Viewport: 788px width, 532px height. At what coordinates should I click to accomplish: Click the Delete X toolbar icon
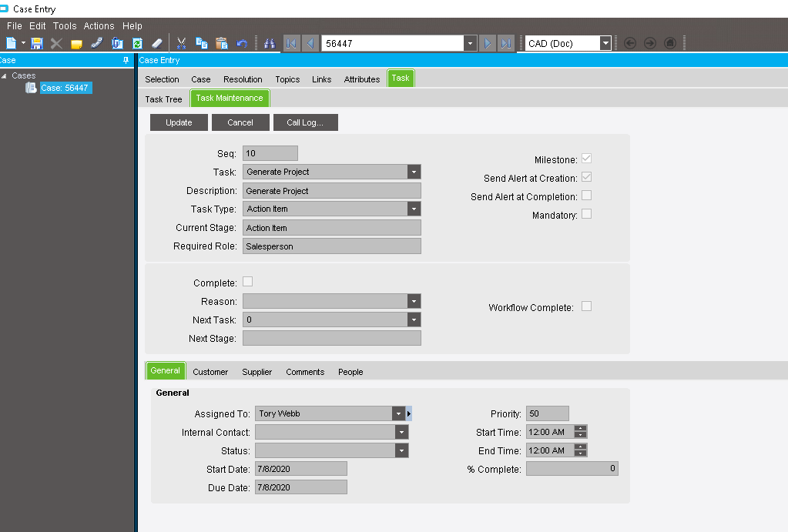[56, 44]
